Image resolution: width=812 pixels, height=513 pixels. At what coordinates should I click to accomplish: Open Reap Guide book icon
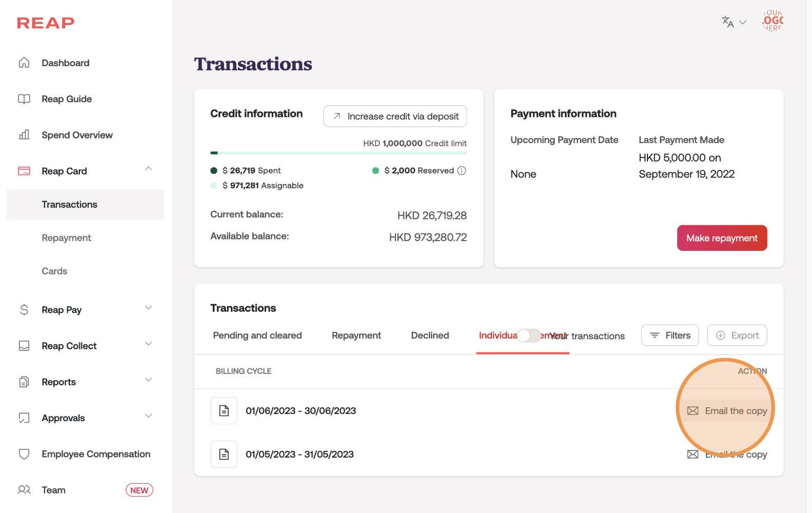[x=24, y=99]
